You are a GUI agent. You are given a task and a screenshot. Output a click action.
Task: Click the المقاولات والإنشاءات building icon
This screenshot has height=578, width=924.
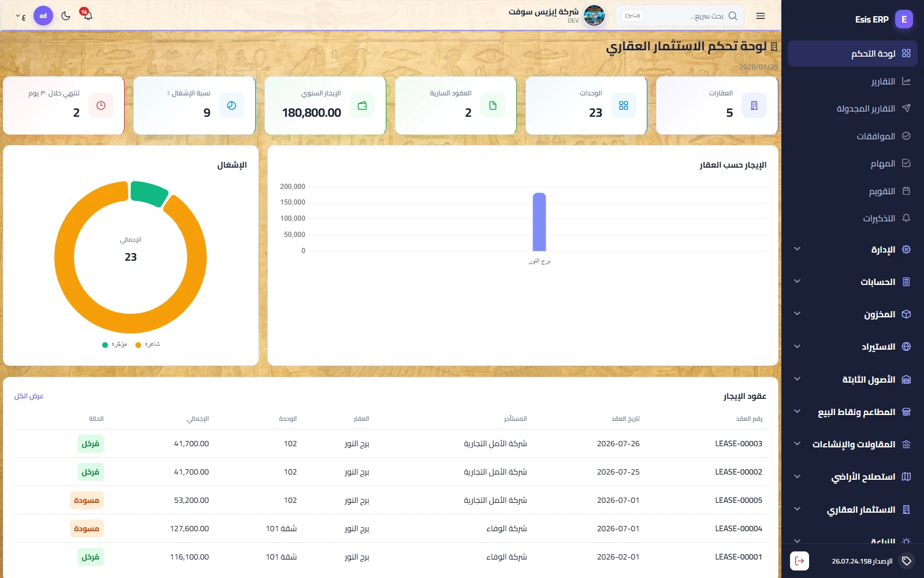point(906,444)
